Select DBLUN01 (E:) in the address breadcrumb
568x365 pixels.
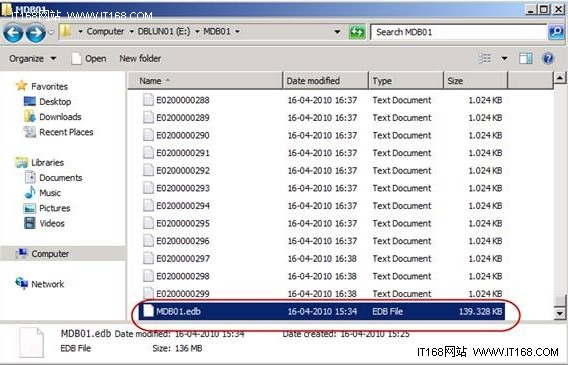pyautogui.click(x=164, y=32)
